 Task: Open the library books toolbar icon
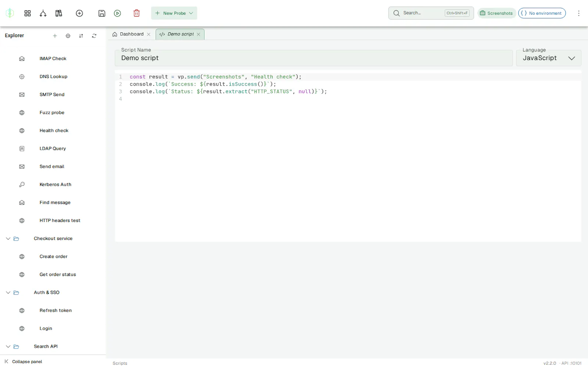pyautogui.click(x=59, y=13)
